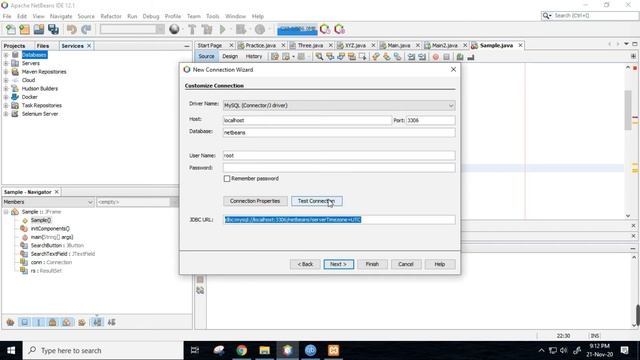Click the New File toolbar icon
This screenshot has height=360, width=640.
[11, 29]
